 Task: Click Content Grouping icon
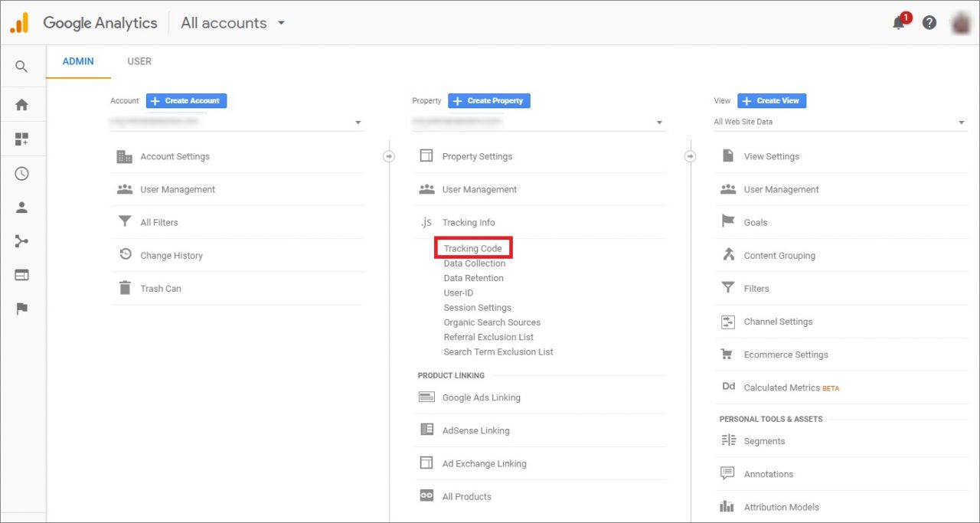point(728,254)
